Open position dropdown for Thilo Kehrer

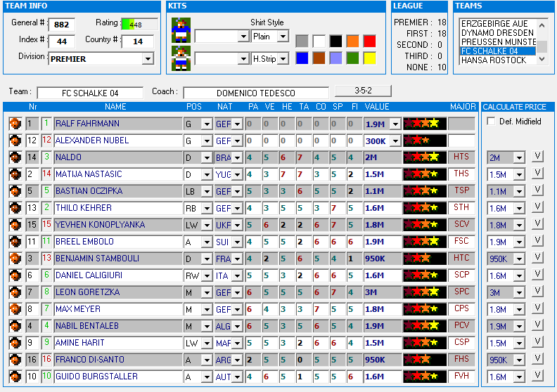[206, 209]
